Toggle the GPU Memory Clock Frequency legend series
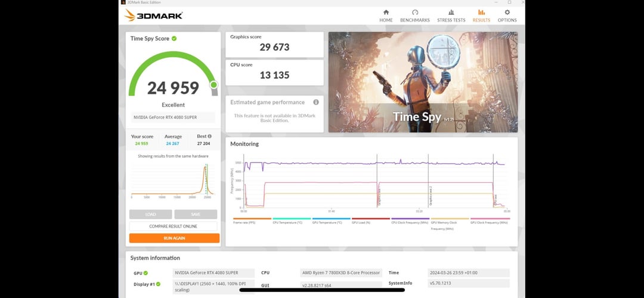Image resolution: width=644 pixels, height=298 pixels. (x=450, y=223)
